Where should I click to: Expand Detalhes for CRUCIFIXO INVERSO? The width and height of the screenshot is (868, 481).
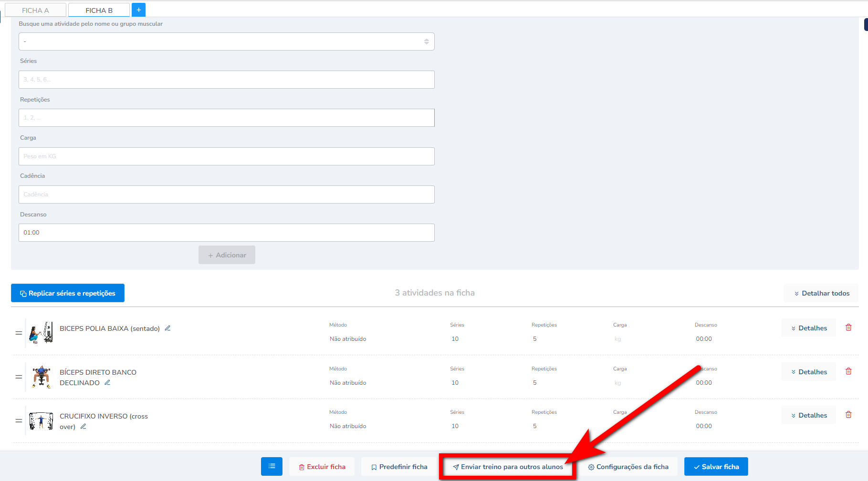click(808, 415)
